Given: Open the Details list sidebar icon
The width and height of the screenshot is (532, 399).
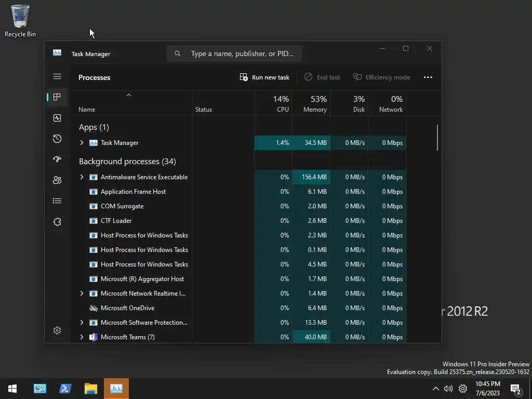Looking at the screenshot, I should tap(57, 201).
